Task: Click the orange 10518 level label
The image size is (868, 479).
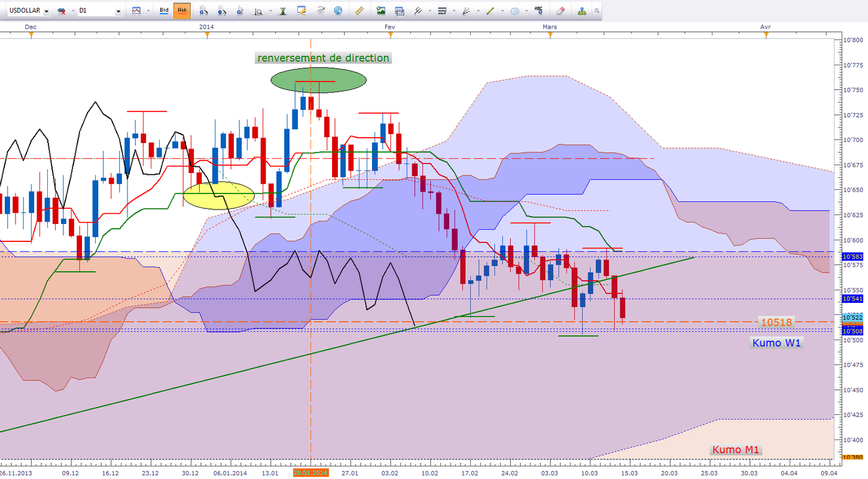Action: coord(776,322)
